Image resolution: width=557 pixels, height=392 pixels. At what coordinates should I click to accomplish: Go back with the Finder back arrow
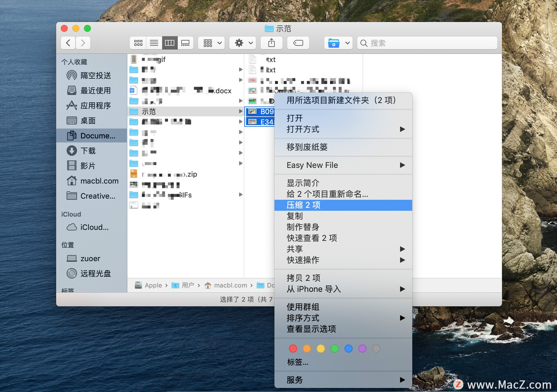(68, 43)
